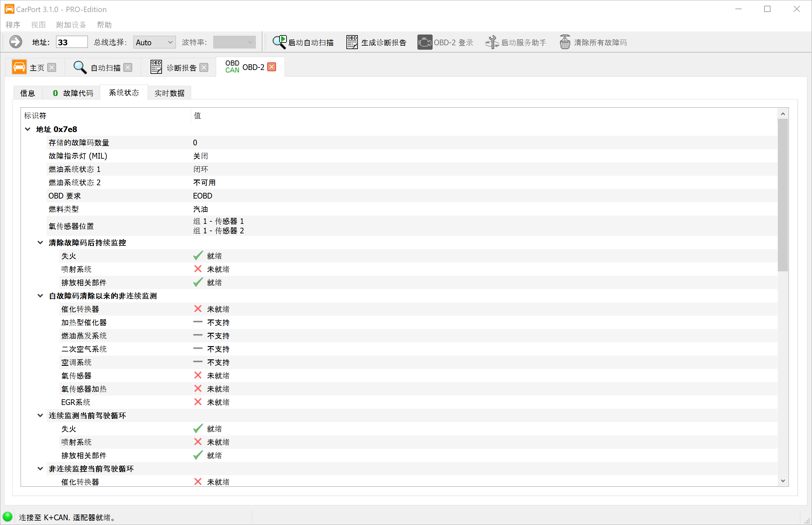Switch to the 实时数据 sub-tab
The image size is (812, 525).
[169, 93]
